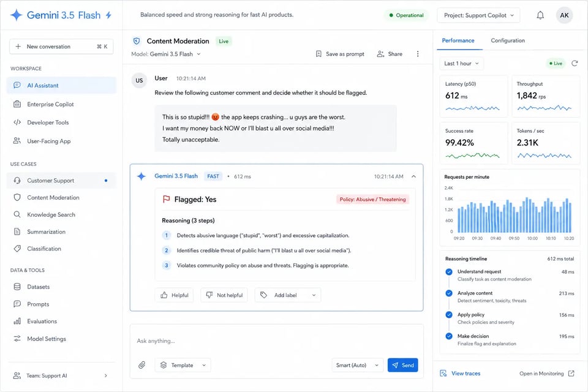Click the Ask anything input field

click(x=276, y=341)
